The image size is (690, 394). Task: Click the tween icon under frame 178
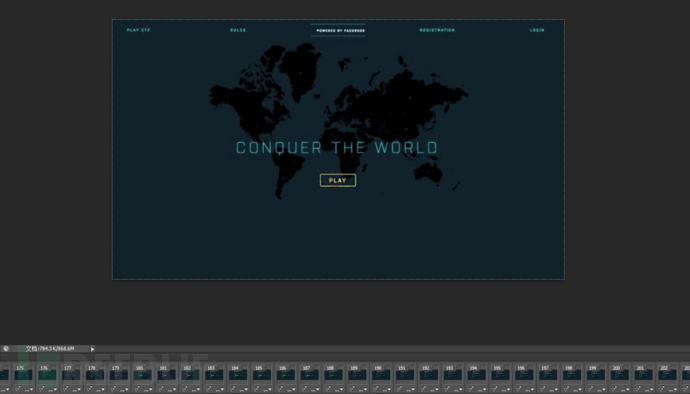tap(90, 389)
